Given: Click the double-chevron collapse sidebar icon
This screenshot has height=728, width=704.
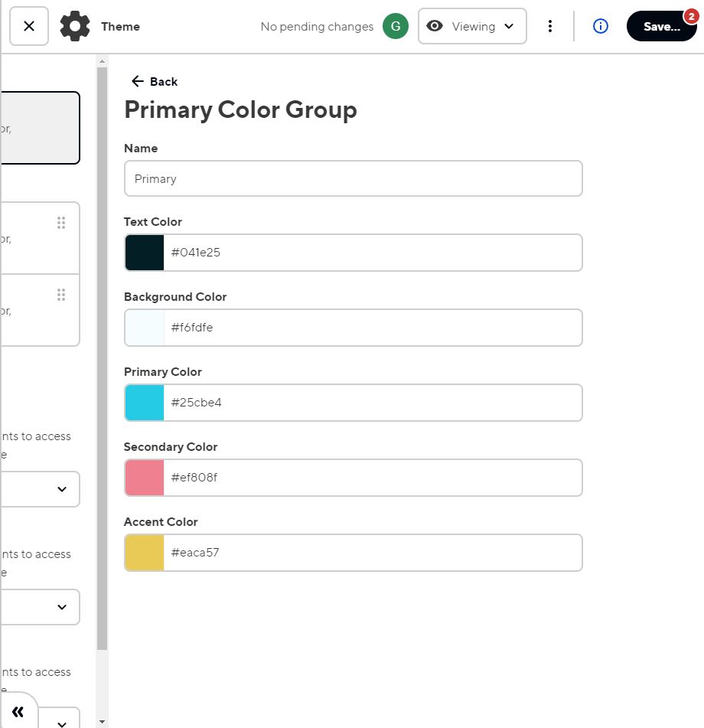Looking at the screenshot, I should pyautogui.click(x=18, y=711).
